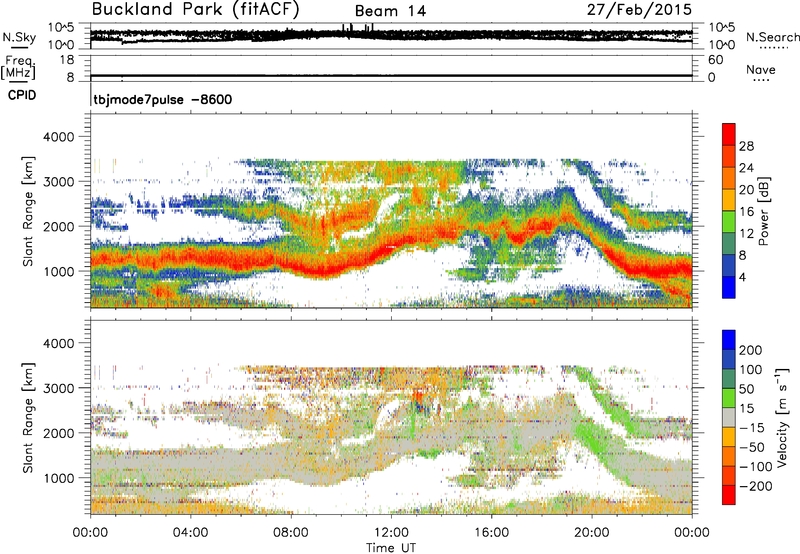Screen dimensions: 800x554
Task: Click the "24" label on Power color bar
Action: pos(746,168)
